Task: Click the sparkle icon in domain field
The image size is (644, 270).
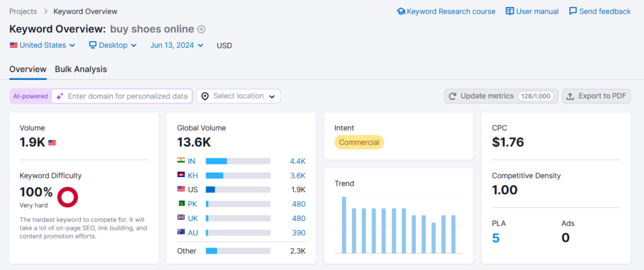Action: coord(60,97)
